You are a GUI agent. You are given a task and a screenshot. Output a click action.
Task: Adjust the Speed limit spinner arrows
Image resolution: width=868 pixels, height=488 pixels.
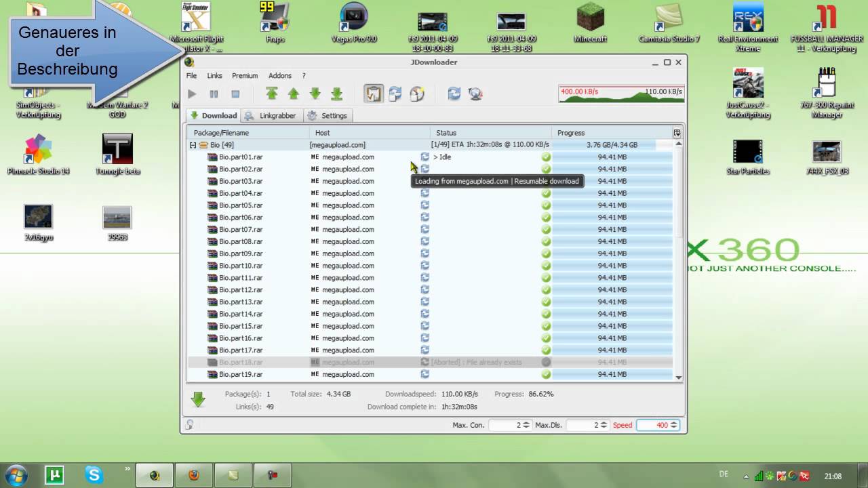675,425
